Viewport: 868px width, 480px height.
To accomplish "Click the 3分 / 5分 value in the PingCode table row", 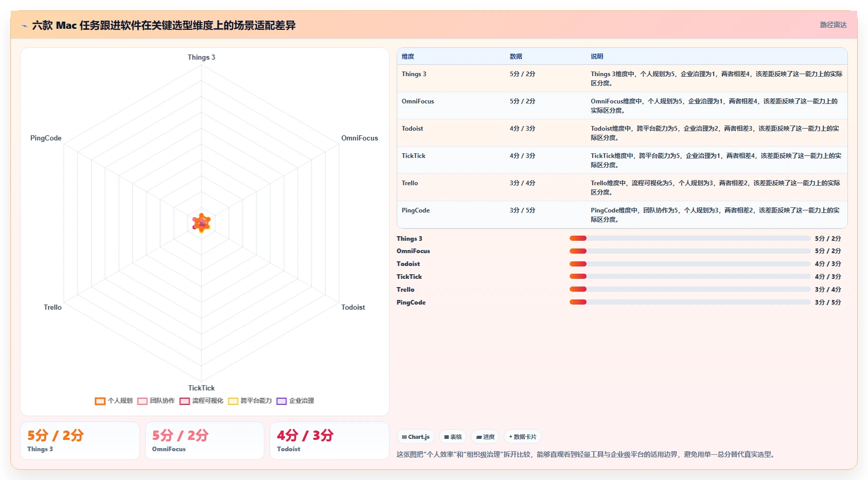I will coord(522,210).
